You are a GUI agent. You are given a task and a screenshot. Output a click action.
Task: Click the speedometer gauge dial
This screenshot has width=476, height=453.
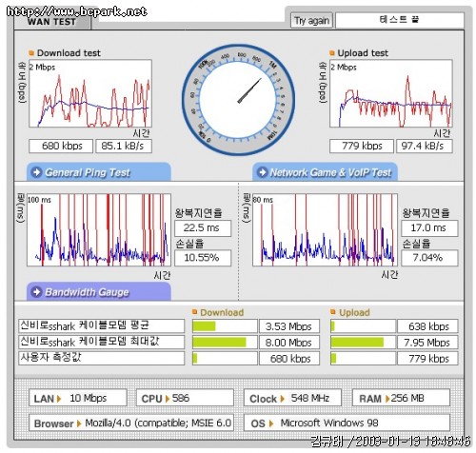[x=238, y=100]
